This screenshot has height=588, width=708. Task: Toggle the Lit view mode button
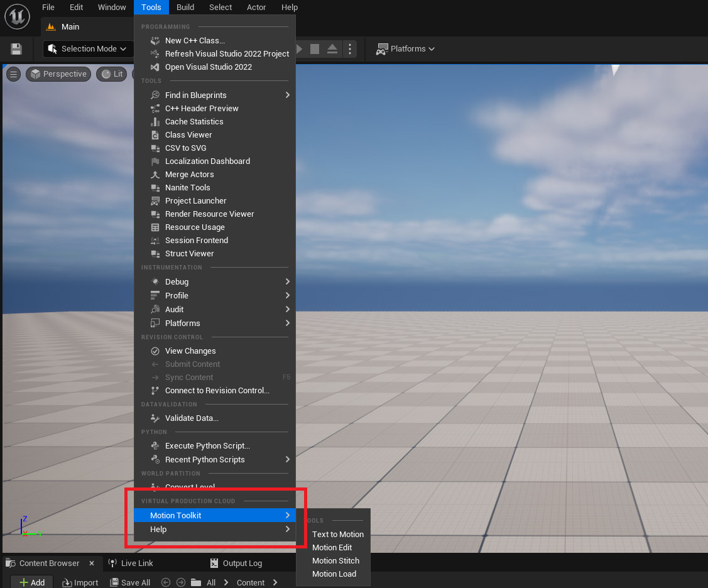point(112,74)
